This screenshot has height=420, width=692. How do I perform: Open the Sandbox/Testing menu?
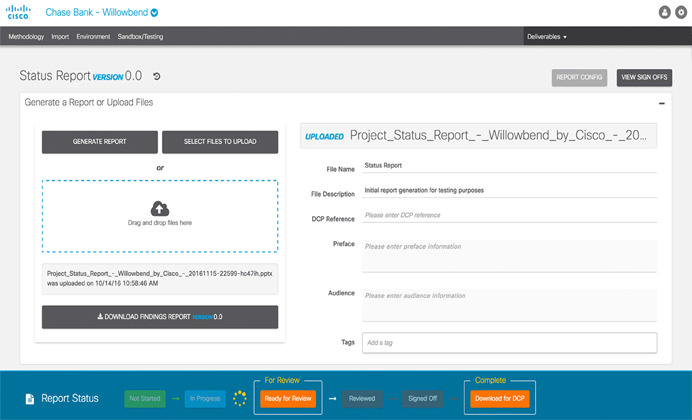tap(140, 37)
